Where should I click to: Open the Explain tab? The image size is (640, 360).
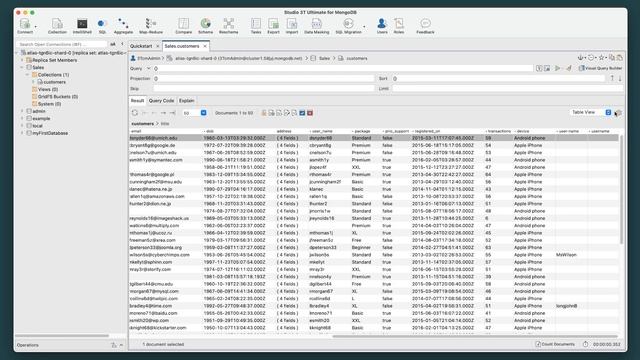coord(187,100)
